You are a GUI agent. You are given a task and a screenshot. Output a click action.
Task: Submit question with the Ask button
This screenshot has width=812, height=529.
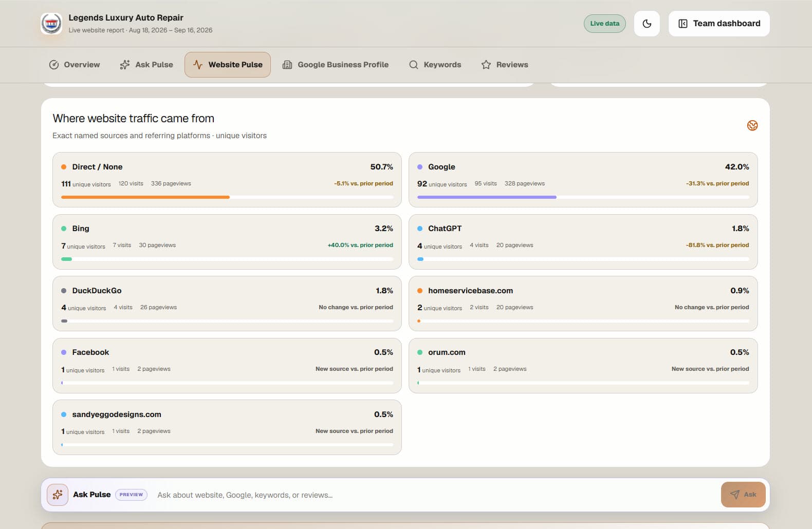click(743, 495)
